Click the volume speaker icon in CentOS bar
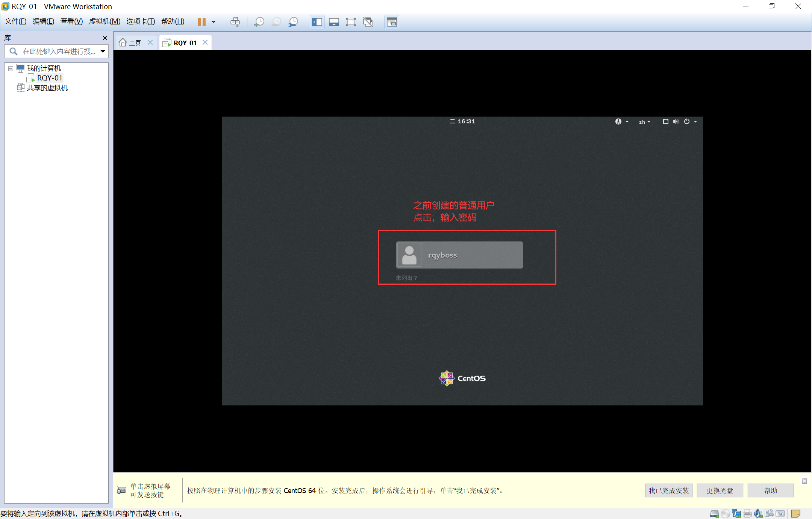The width and height of the screenshot is (812, 519). point(676,121)
